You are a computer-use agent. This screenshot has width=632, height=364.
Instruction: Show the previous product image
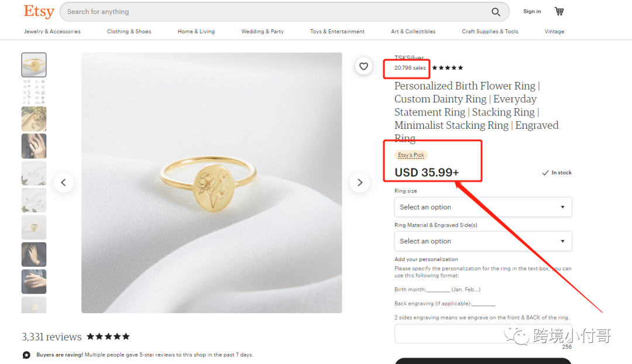pyautogui.click(x=64, y=182)
